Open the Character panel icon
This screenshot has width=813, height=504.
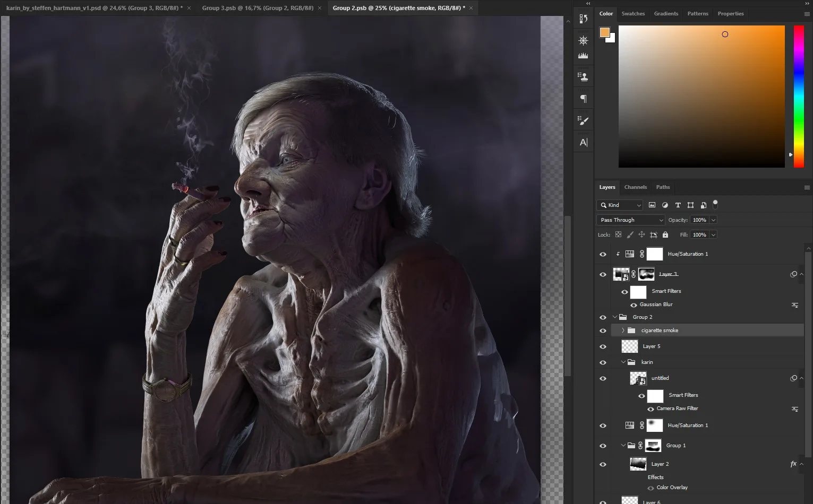[583, 142]
